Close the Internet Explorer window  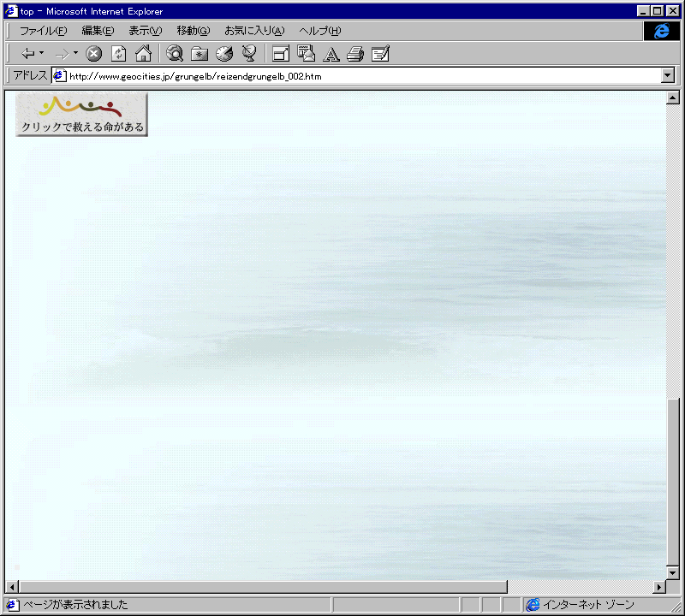tap(673, 11)
